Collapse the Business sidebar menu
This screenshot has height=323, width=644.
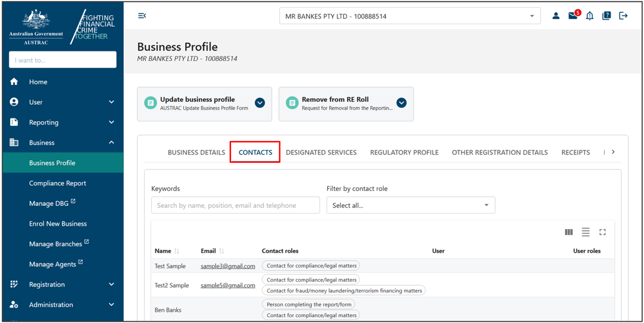pos(111,142)
